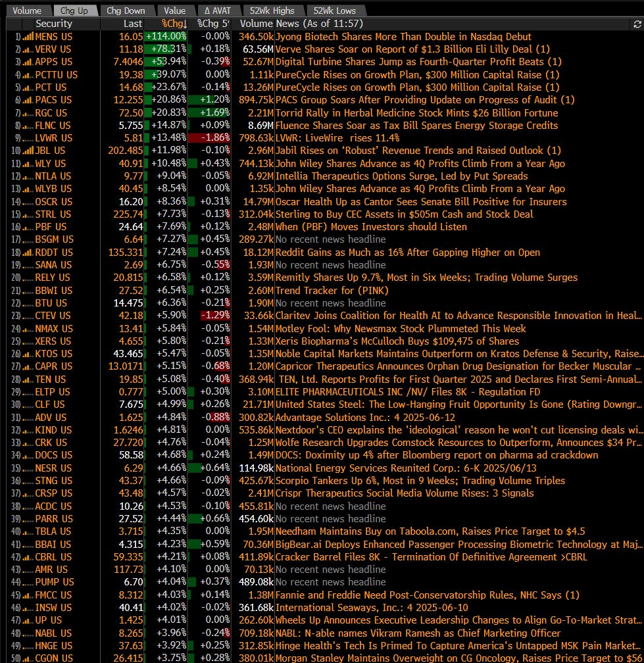Select the VERV US security
The width and height of the screenshot is (644, 663).
point(53,49)
